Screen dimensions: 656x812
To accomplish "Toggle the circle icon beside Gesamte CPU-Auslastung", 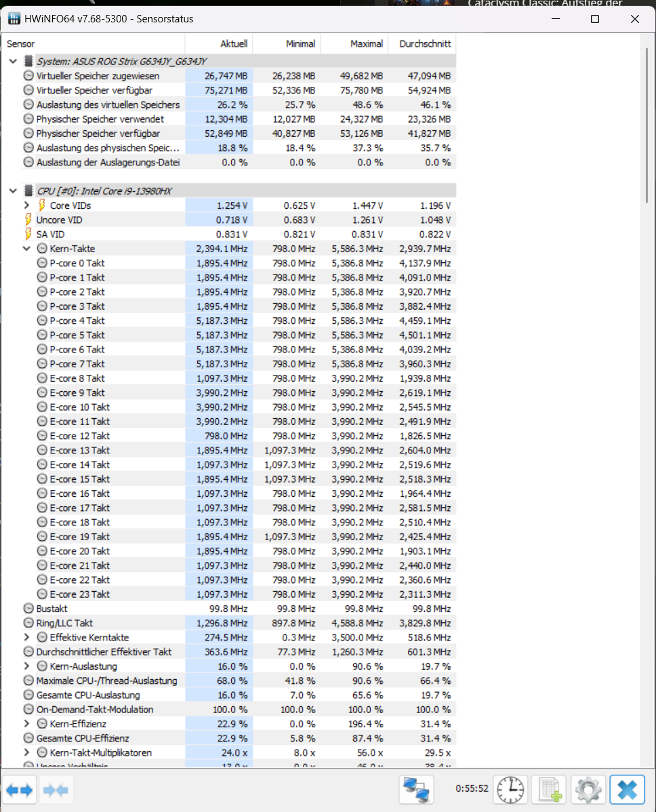I will point(28,695).
